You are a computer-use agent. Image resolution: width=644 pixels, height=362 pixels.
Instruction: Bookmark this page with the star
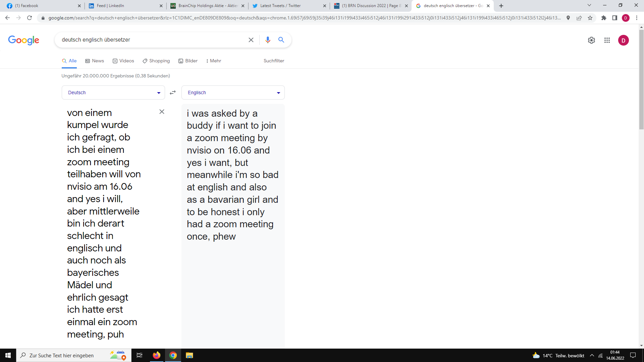coord(590,18)
